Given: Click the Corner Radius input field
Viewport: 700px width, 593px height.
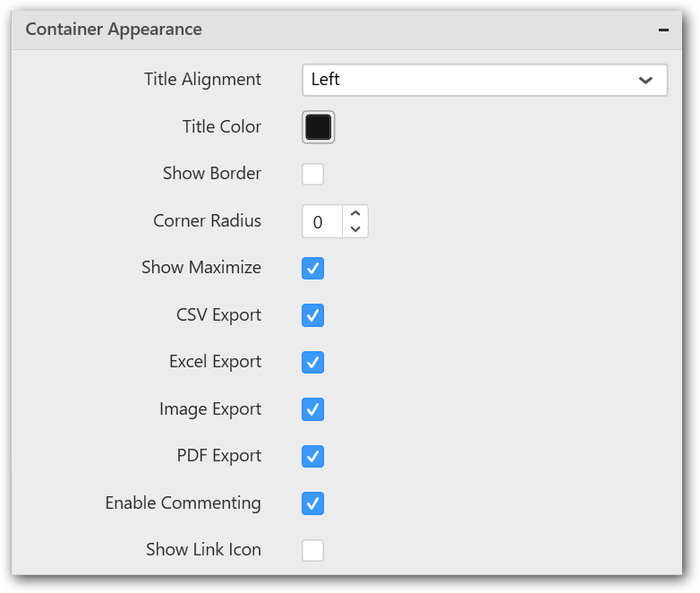Looking at the screenshot, I should pyautogui.click(x=322, y=222).
